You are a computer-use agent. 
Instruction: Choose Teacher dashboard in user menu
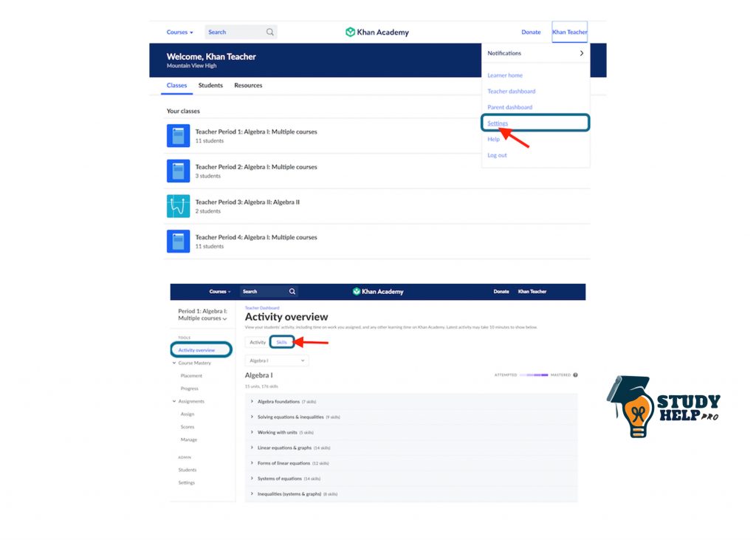click(x=511, y=91)
